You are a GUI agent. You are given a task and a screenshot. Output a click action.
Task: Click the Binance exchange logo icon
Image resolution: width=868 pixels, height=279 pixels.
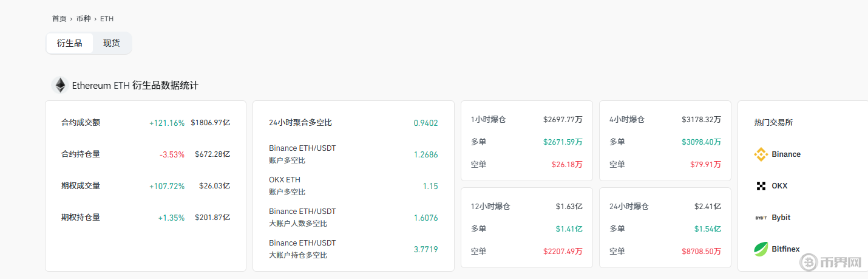pyautogui.click(x=761, y=154)
